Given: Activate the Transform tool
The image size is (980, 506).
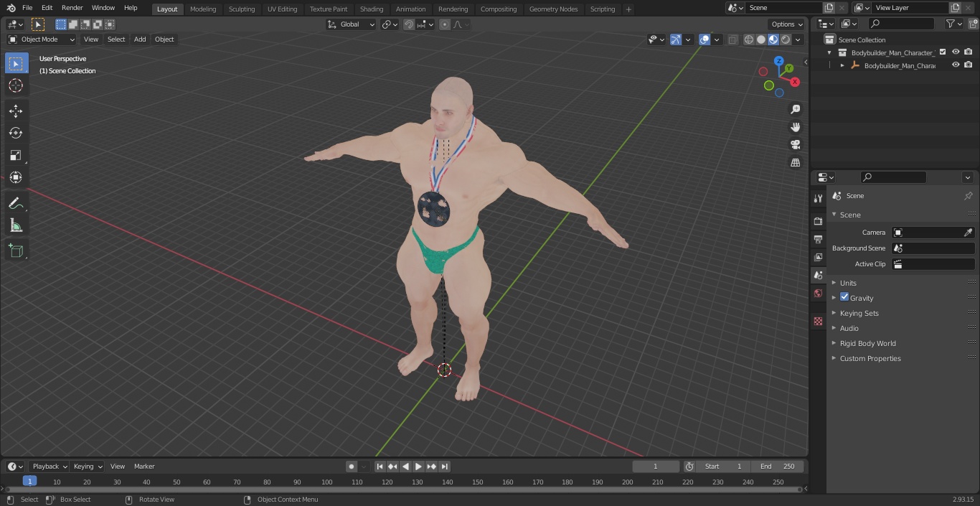Looking at the screenshot, I should coord(16,177).
